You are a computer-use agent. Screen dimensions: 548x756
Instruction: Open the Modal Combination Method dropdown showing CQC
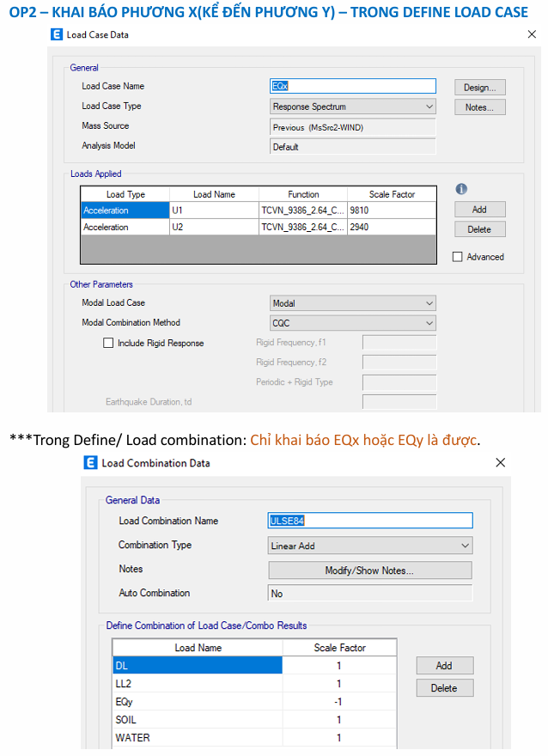pos(428,322)
